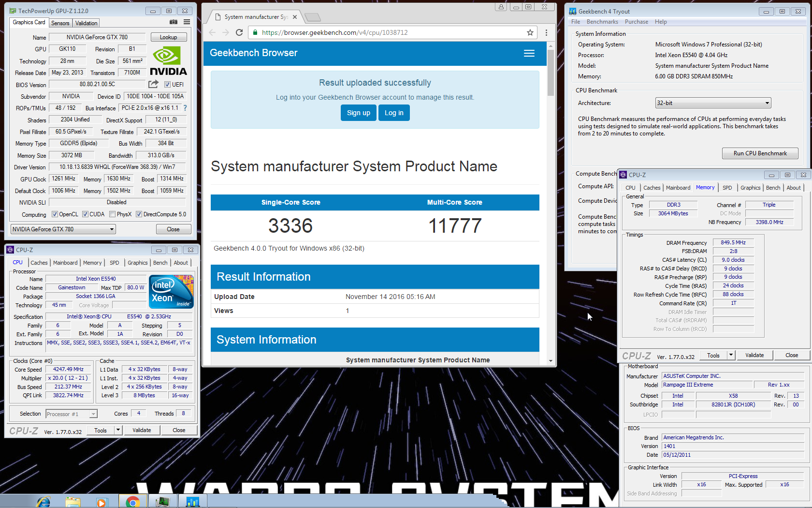Screen dimensions: 812x508
Task: Click the Geekbench Browser header title
Action: point(254,53)
